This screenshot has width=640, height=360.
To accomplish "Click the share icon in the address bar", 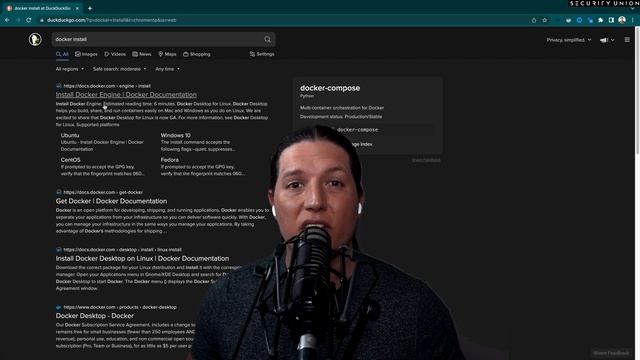I will tap(534, 20).
